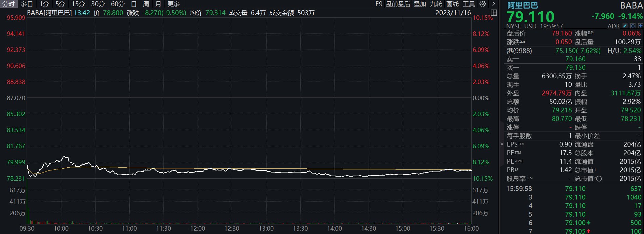This screenshot has width=644, height=234.
Task: Click the 14:30 time axis label
Action: [369, 229]
